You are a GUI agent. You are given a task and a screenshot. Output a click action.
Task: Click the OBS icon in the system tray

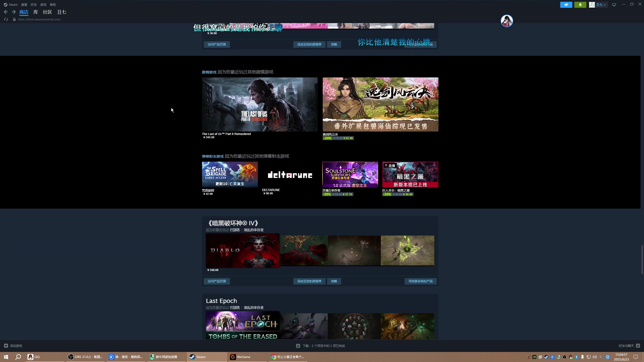[565, 357]
